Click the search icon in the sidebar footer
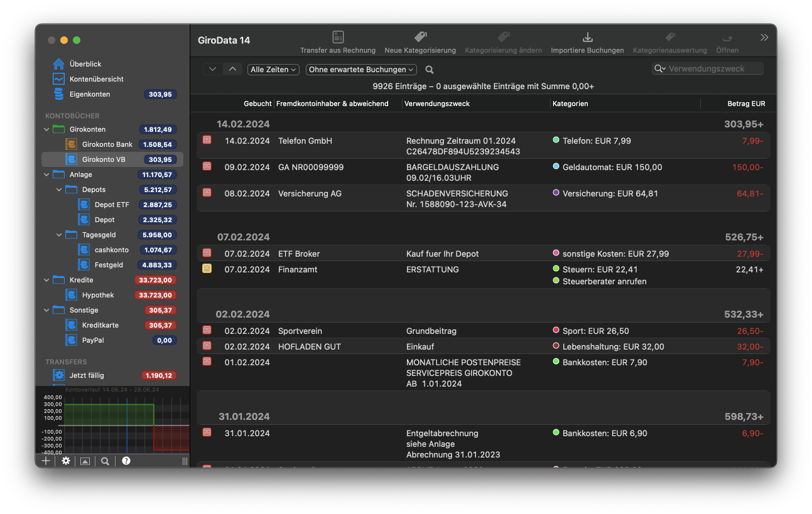This screenshot has width=812, height=514. click(x=105, y=461)
